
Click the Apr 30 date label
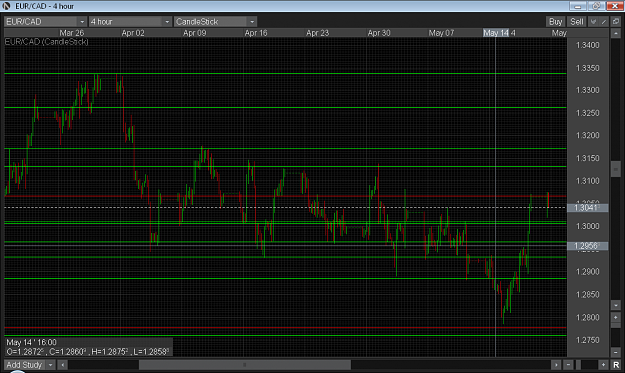(379, 33)
